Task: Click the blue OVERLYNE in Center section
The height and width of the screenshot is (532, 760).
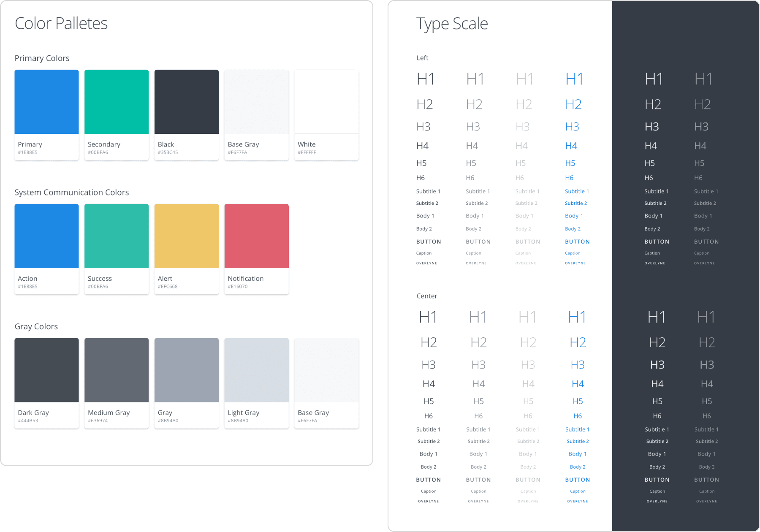Action: point(578,501)
